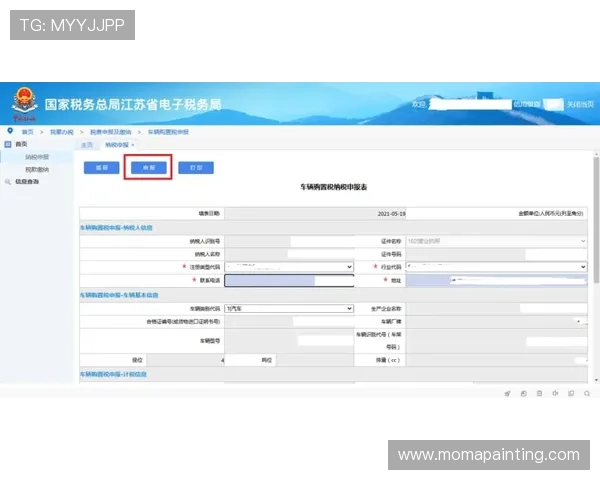
Task: Click the 关闭当页 link in the header
Action: coord(580,104)
